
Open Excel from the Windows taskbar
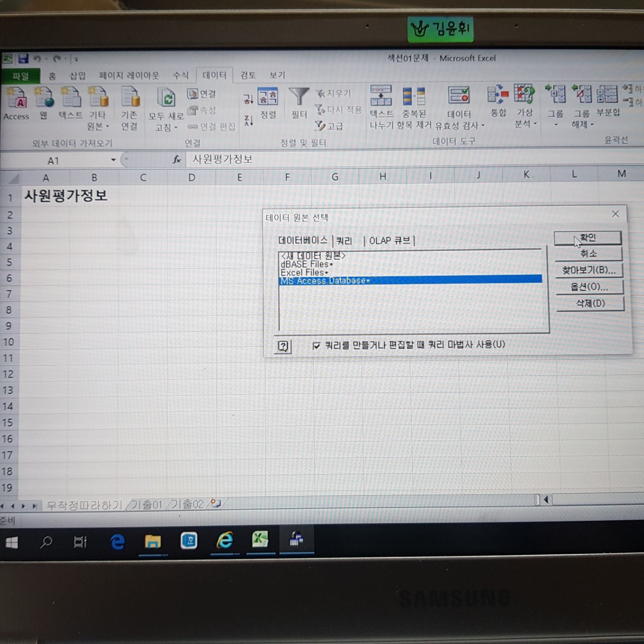[x=260, y=540]
